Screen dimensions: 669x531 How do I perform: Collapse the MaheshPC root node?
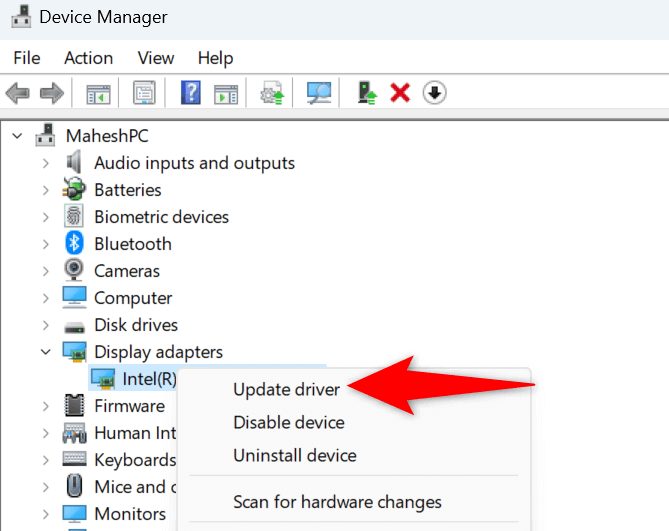(x=17, y=135)
